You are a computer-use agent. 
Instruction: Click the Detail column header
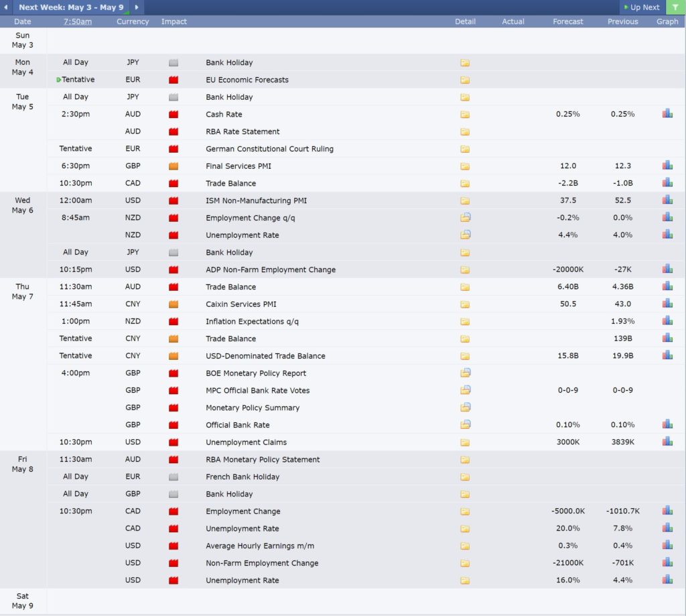(x=465, y=21)
